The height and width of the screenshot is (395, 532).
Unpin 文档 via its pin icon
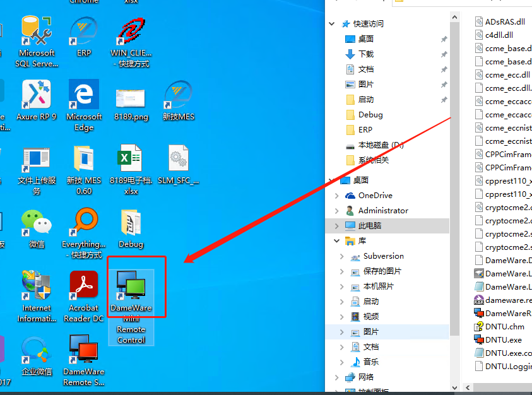point(444,69)
